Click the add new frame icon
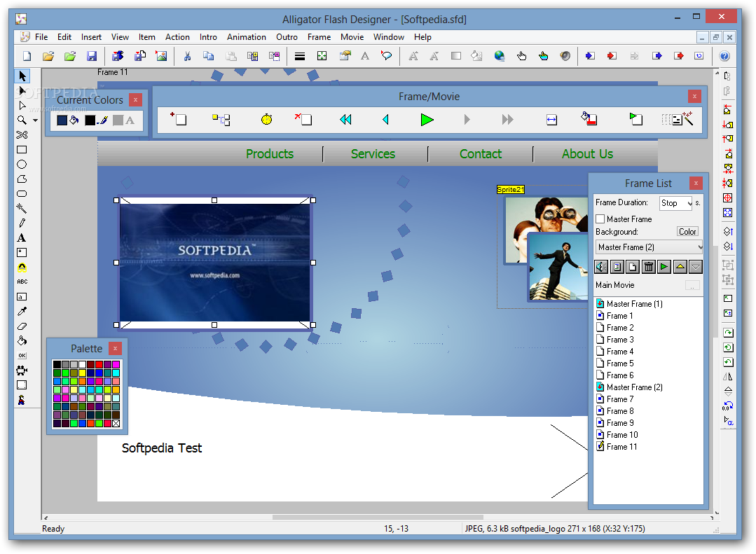This screenshot has width=756, height=554. (x=179, y=119)
